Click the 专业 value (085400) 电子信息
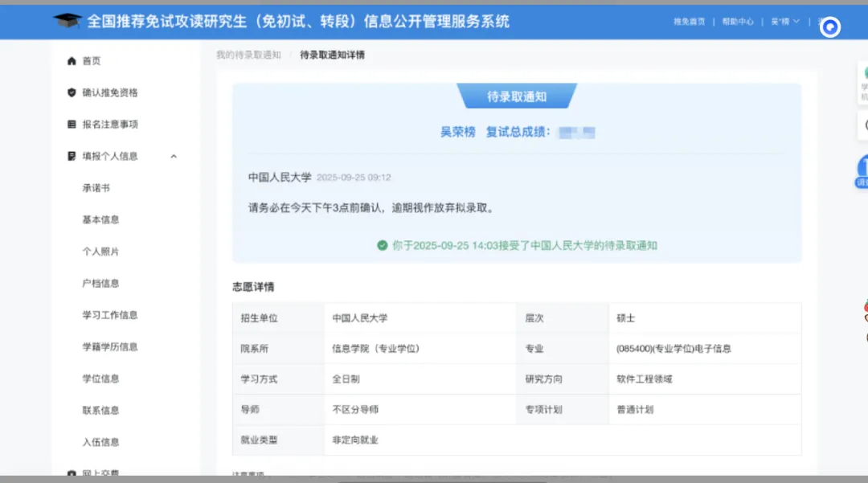This screenshot has height=483, width=868. [x=674, y=349]
